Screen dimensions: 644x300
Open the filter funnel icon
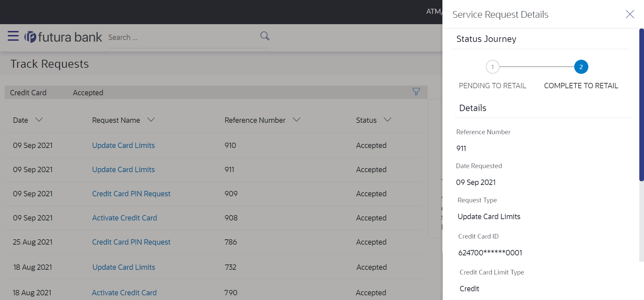(416, 92)
